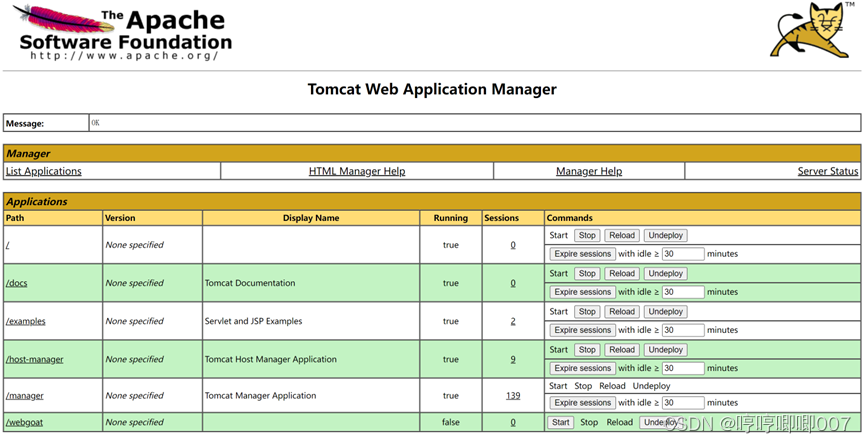The image size is (866, 443).
Task: Open the /examples application path
Action: point(25,321)
